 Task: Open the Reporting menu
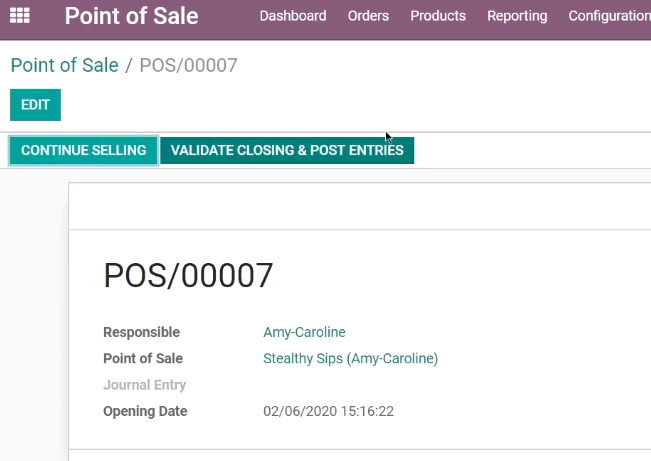pos(517,16)
